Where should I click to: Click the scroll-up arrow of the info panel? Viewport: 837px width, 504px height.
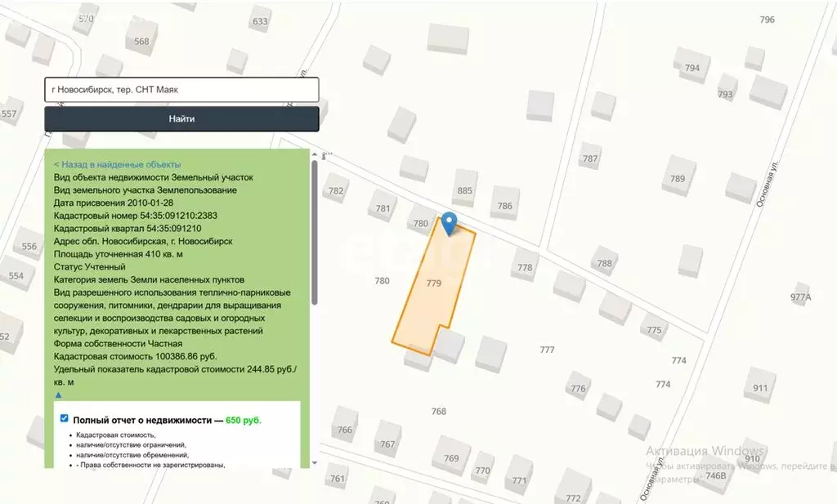[x=315, y=154]
